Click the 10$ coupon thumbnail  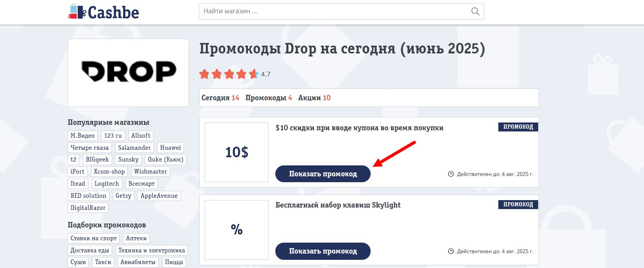tap(237, 152)
